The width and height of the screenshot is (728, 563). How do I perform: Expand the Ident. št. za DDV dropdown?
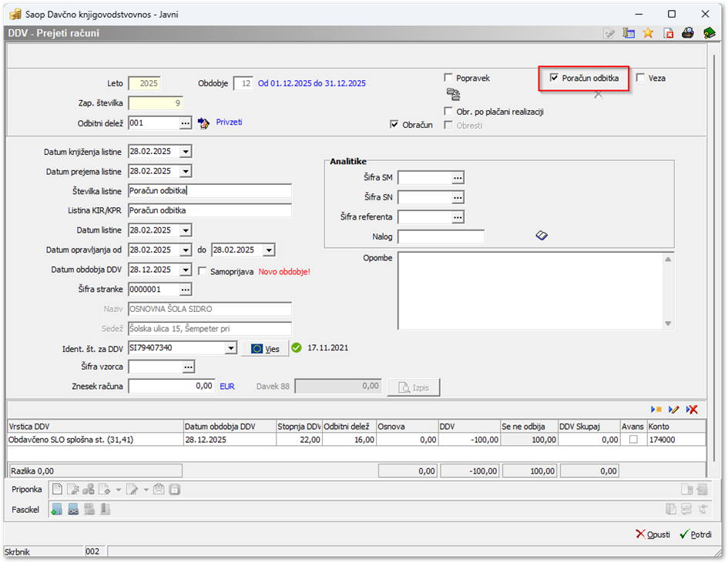[231, 347]
